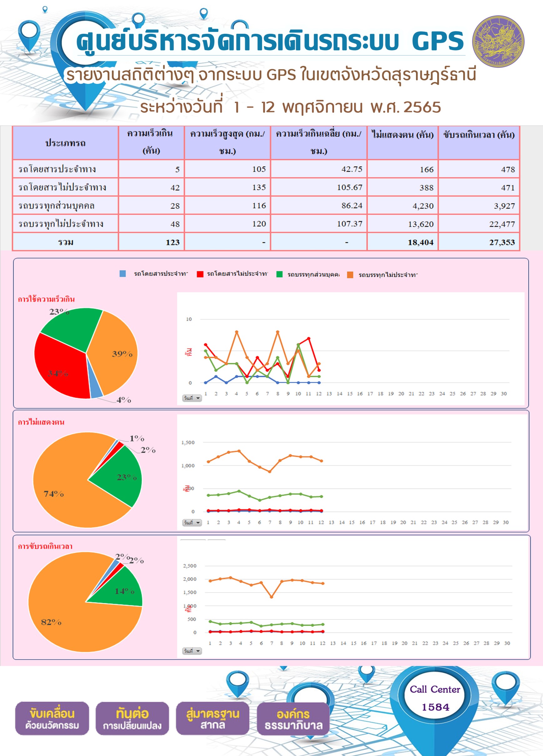The height and width of the screenshot is (756, 543).
Task: Click the 123 total speeding cell
Action: [151, 242]
